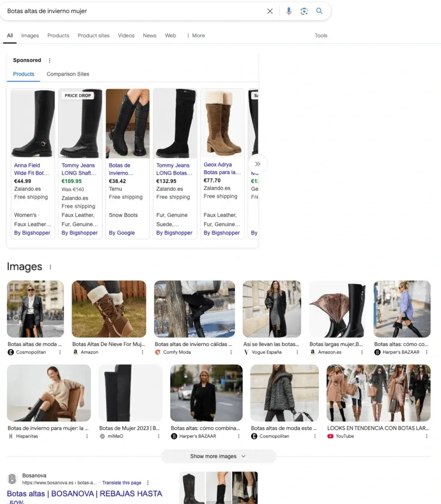Screen dimensions: 441x504
Task: Open options for Cosmopolitan 'Botas altas de moda' image
Action: [x=60, y=352]
